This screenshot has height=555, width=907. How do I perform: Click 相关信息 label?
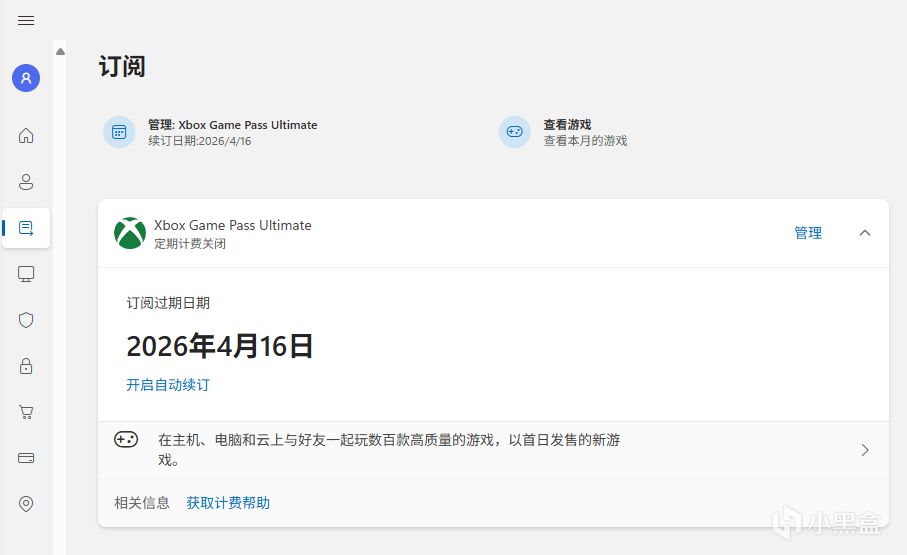pyautogui.click(x=142, y=503)
